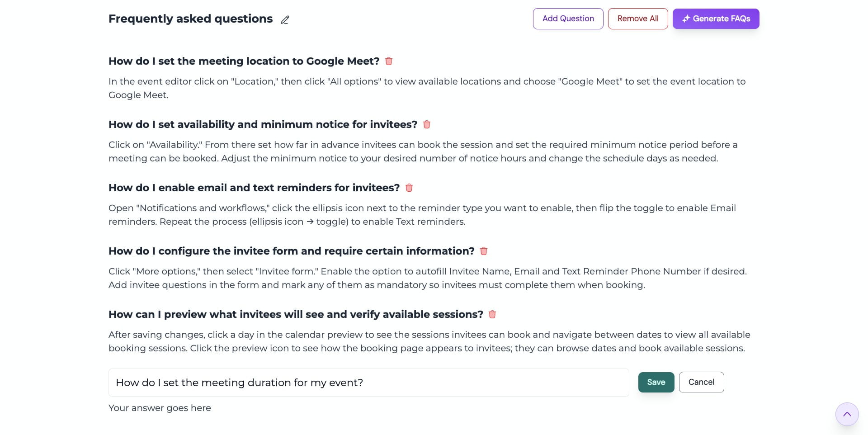
Task: Delete the availability and minimum notice question
Action: 426,124
